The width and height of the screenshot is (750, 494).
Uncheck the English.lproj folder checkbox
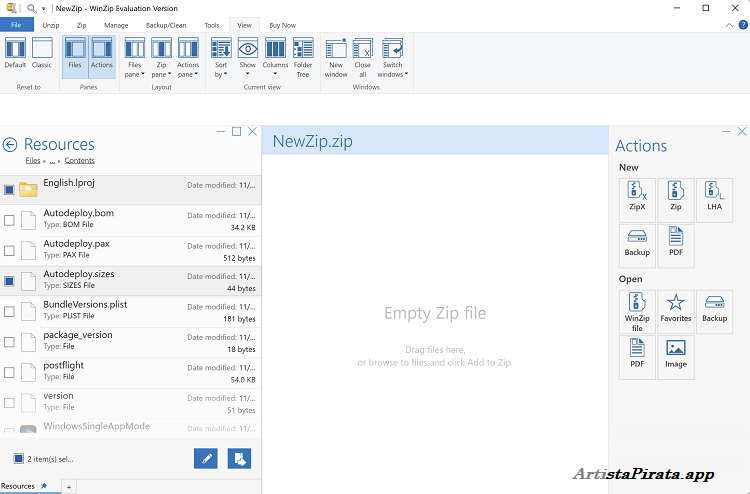pos(10,189)
